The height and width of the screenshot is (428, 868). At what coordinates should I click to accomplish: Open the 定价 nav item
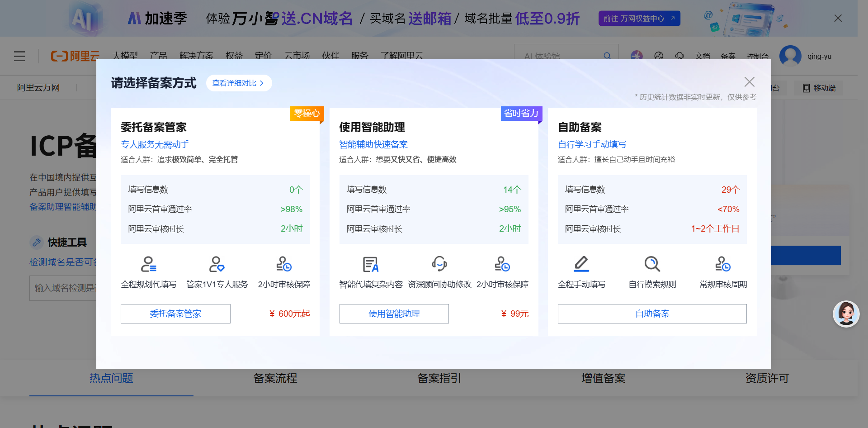[x=264, y=56]
